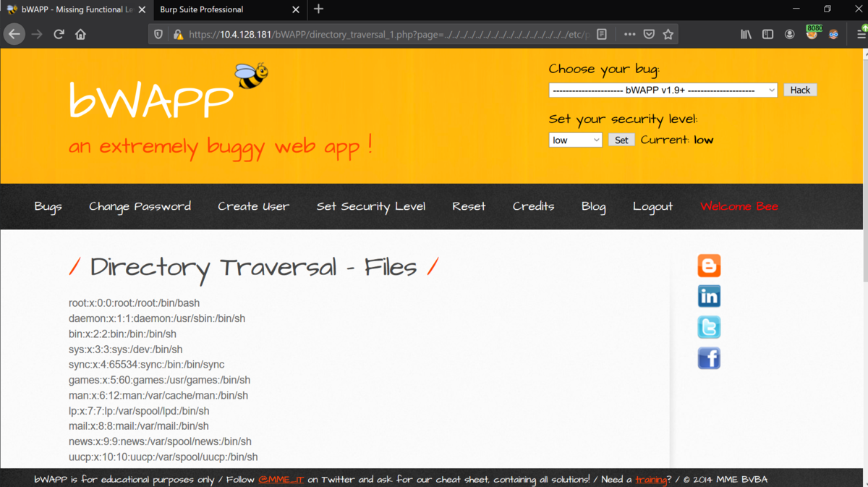
Task: Select the root:x:0:0 passwd line
Action: click(x=134, y=303)
